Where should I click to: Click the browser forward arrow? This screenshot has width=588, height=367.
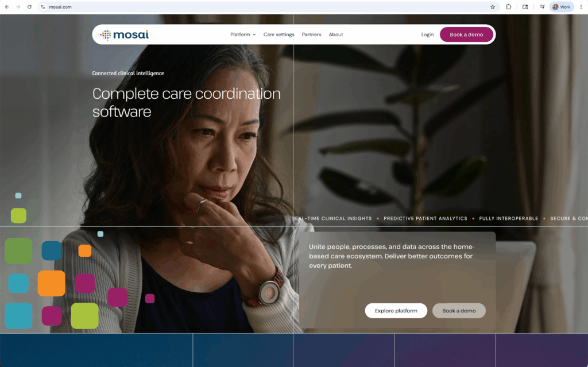tap(18, 7)
